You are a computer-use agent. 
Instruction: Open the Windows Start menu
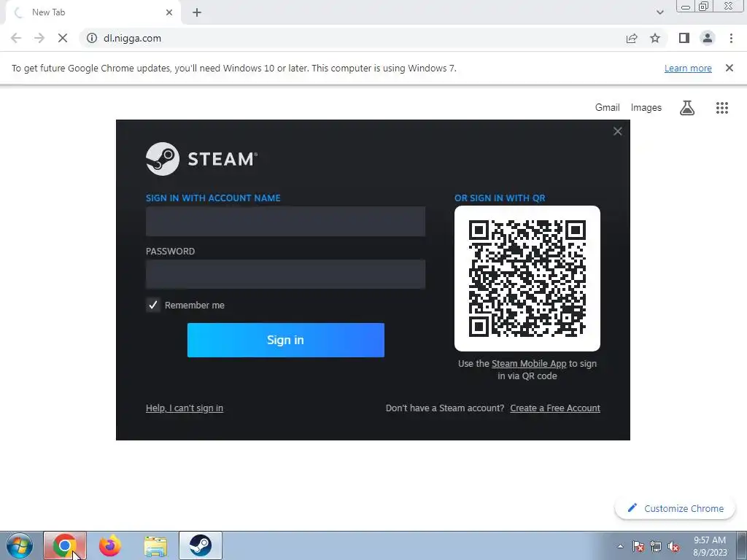(x=20, y=545)
